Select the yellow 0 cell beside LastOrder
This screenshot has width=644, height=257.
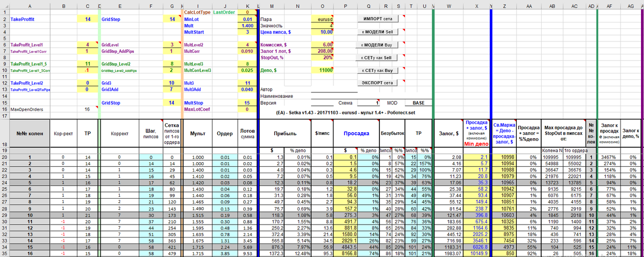247,12
